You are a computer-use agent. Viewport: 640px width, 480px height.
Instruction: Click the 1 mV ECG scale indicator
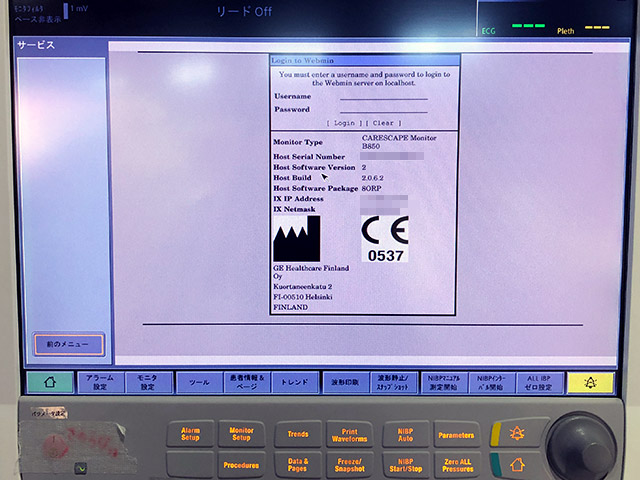76,9
